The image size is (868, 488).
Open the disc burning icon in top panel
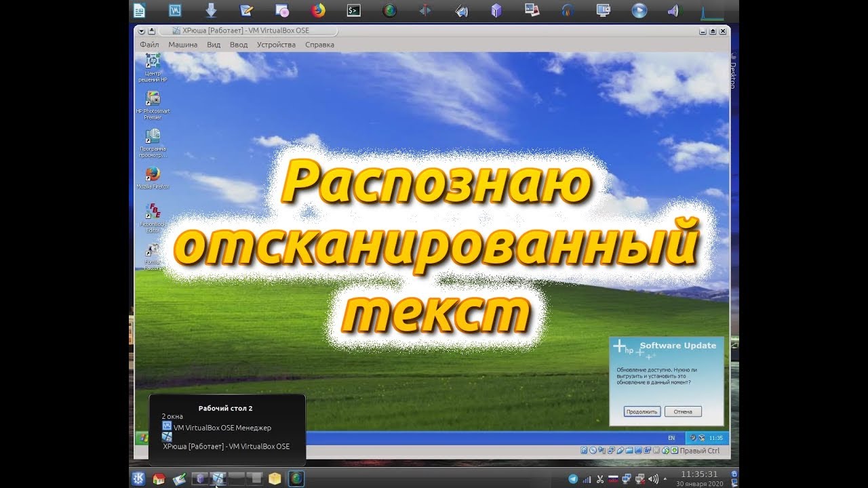point(282,10)
